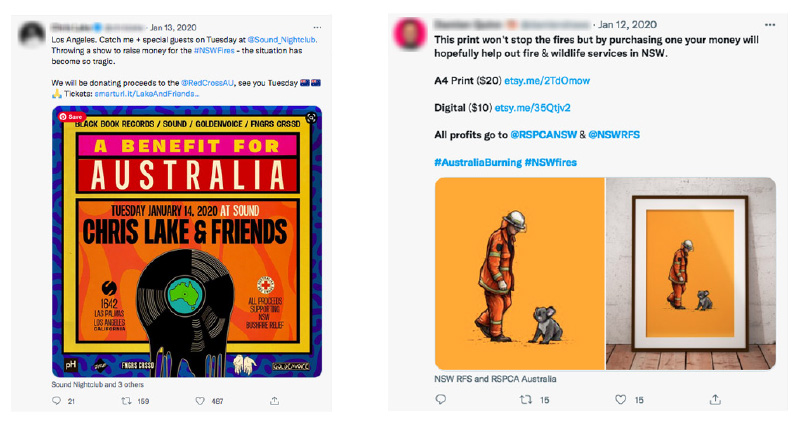800x425 pixels.
Task: Expand the benefit poster image fullscreen
Action: point(311,117)
